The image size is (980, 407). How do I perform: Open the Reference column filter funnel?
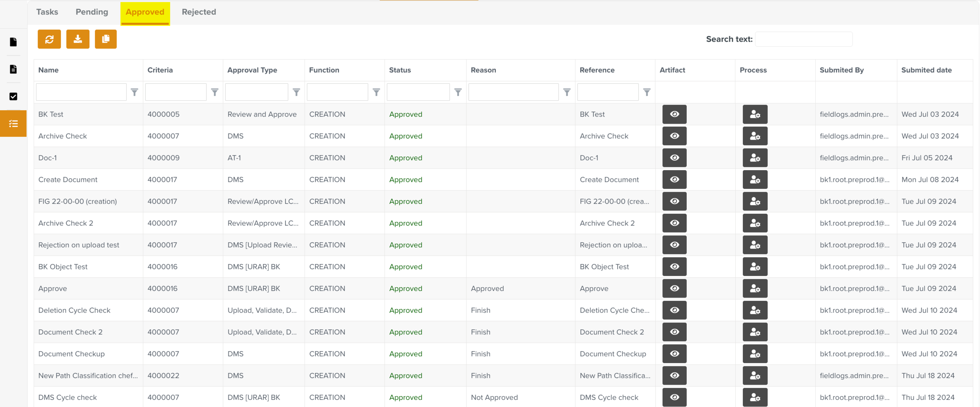click(x=647, y=92)
